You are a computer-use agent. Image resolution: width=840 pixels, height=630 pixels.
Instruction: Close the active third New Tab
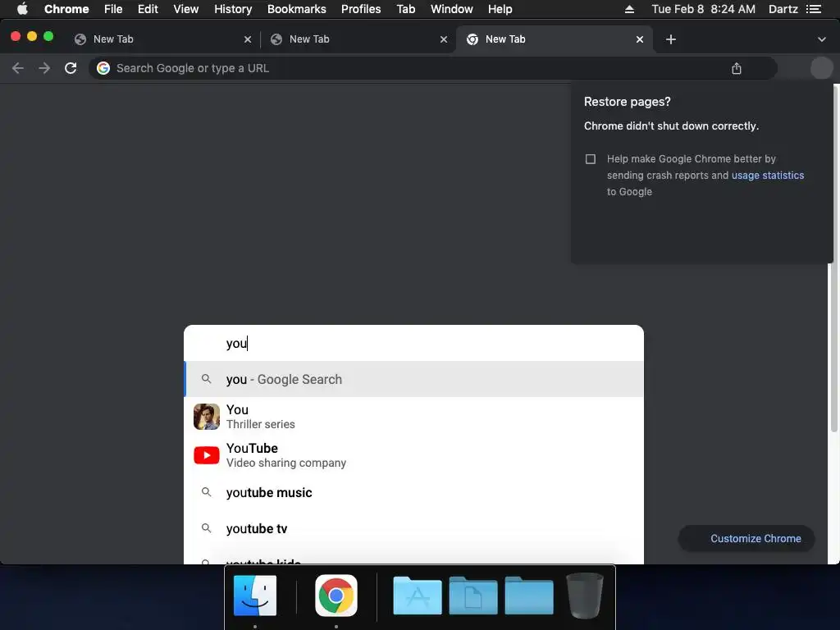[640, 39]
